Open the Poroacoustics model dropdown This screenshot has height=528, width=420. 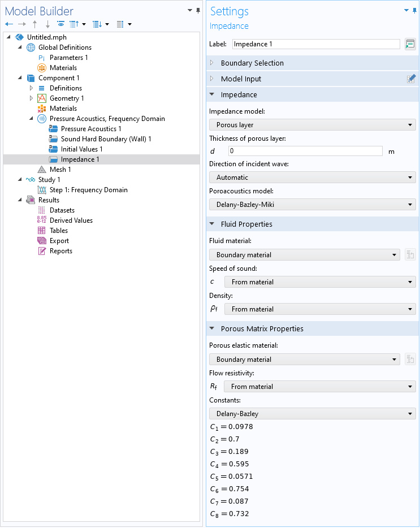coord(312,205)
